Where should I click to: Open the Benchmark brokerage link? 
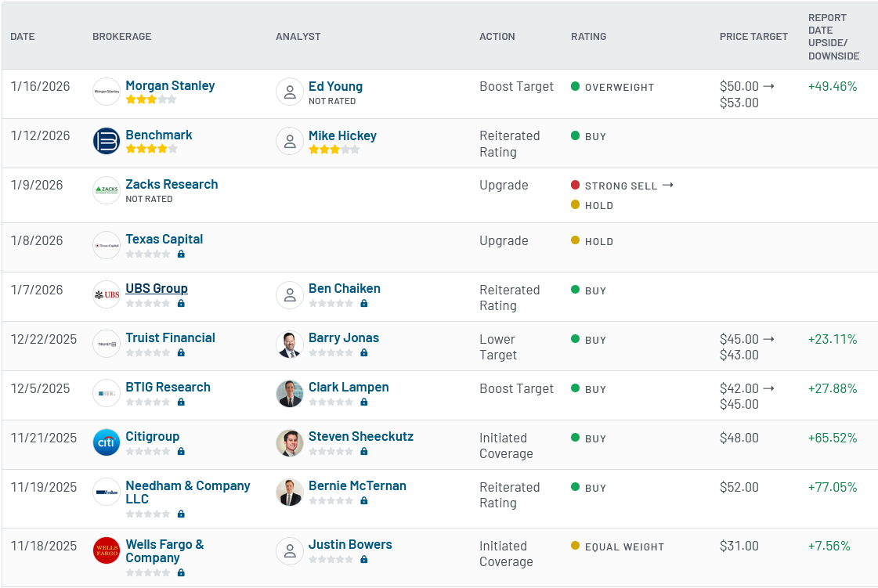tap(158, 135)
